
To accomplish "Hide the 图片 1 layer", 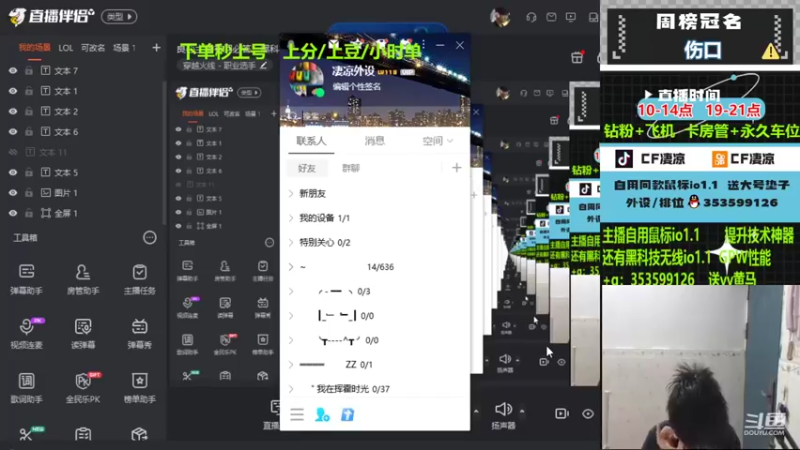I will [x=13, y=193].
